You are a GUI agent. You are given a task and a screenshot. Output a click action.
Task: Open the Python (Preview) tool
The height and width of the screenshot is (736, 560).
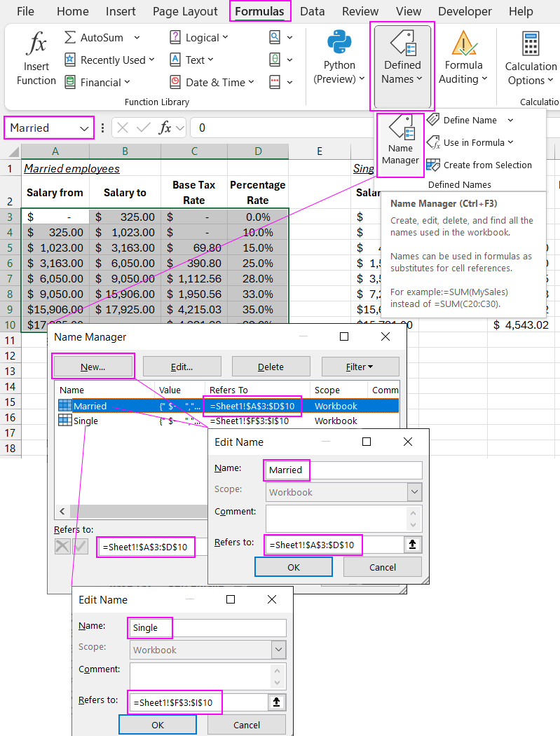(x=339, y=44)
